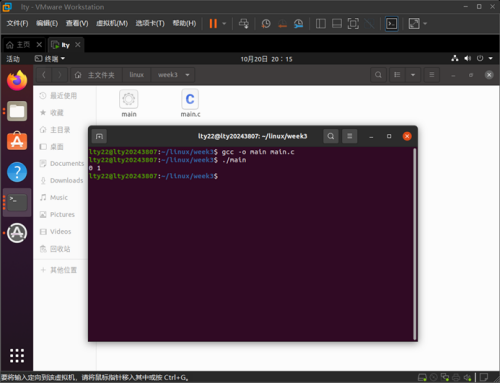Open new tab in terminal window
Viewport: 500px width, 383px height.
coord(99,136)
